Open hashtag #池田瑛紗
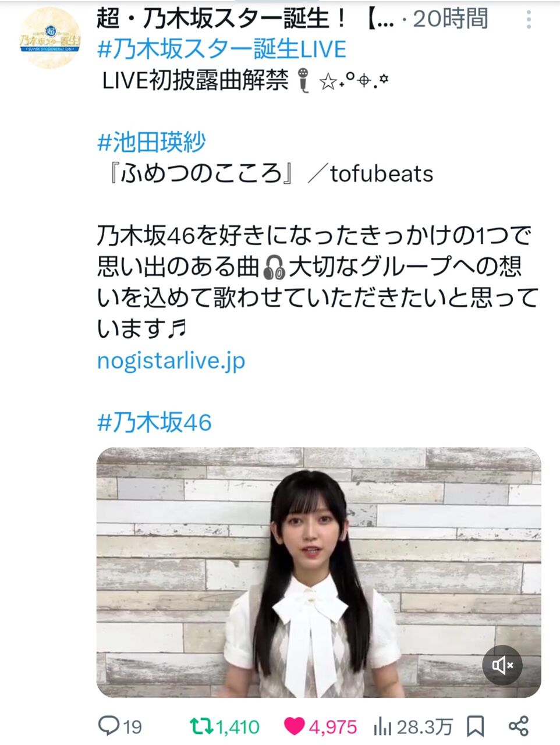The image size is (560, 745). (x=151, y=141)
